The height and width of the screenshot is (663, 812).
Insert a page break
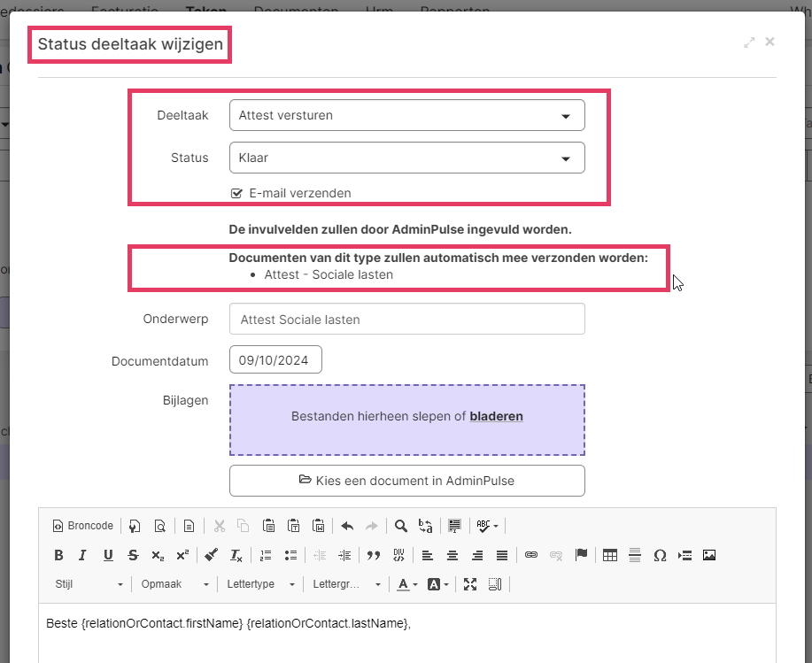click(x=684, y=555)
